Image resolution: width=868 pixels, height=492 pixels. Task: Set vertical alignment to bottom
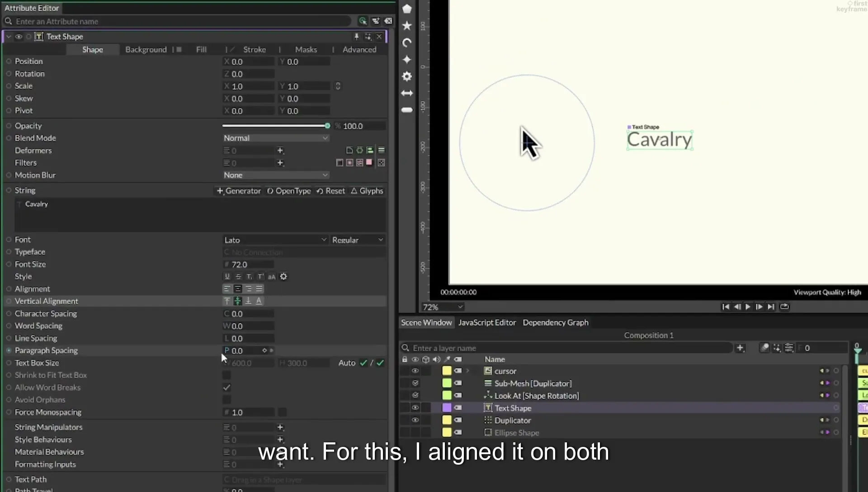pyautogui.click(x=248, y=301)
